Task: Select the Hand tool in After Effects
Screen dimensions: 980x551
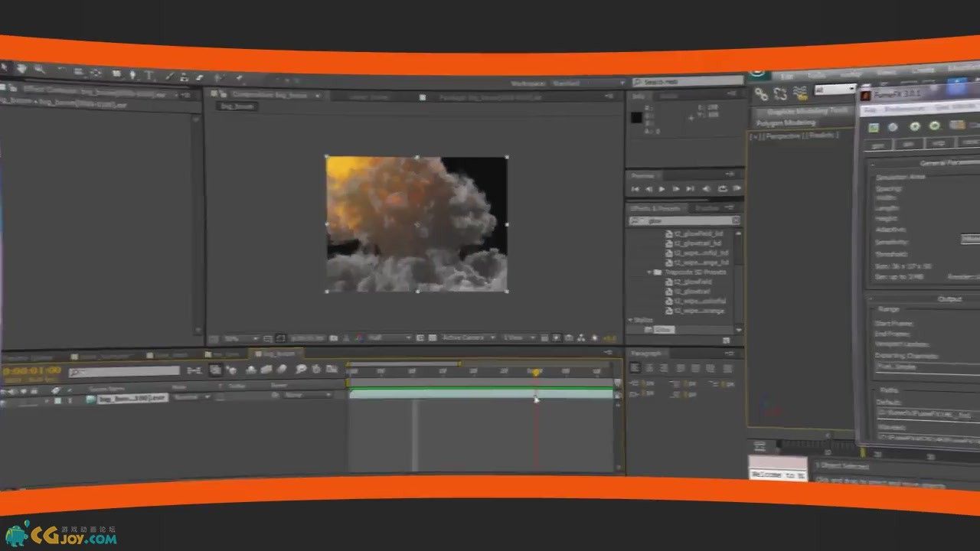Action: click(21, 69)
